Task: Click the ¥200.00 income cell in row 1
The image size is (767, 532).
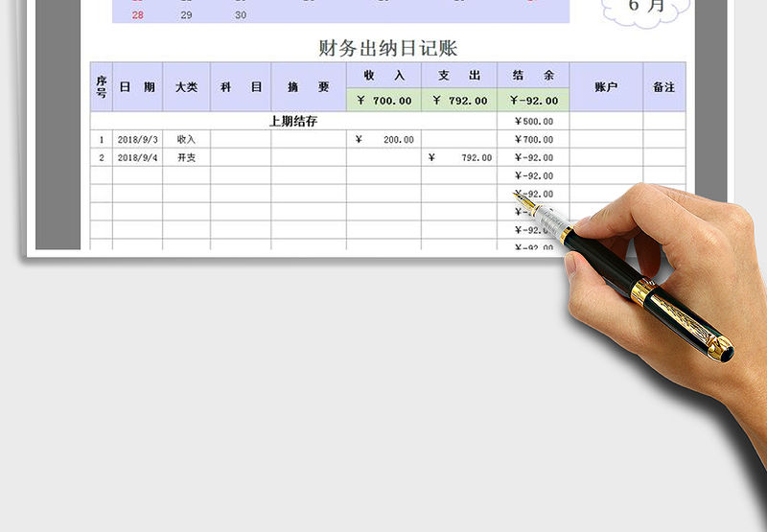Action: pyautogui.click(x=383, y=140)
